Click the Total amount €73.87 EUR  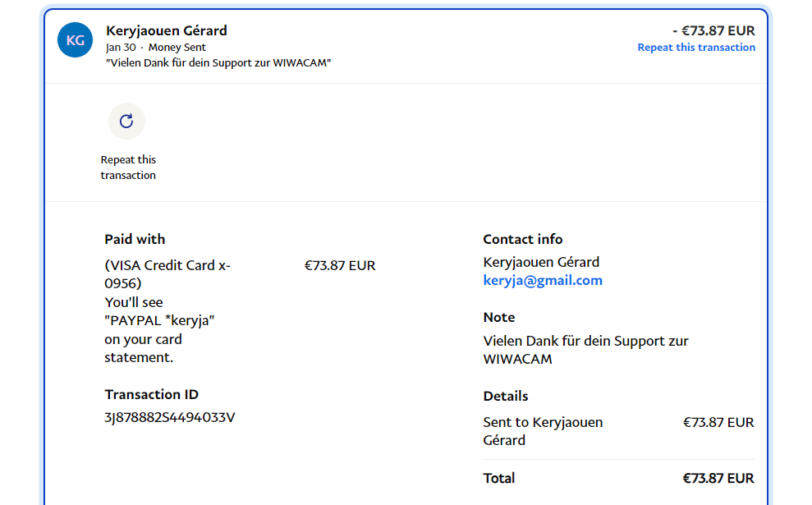point(718,478)
